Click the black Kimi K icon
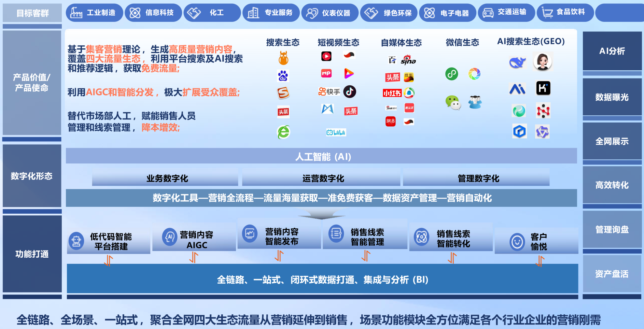The height and width of the screenshot is (329, 644). tap(543, 88)
